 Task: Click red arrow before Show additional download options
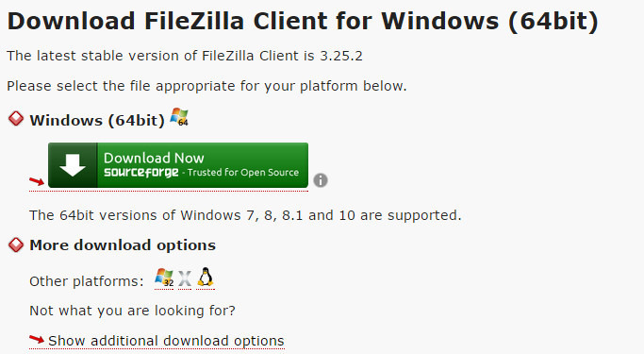click(37, 339)
